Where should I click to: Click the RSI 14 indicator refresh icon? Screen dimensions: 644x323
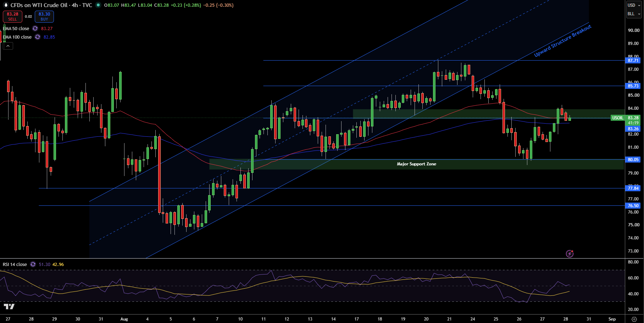point(33,264)
